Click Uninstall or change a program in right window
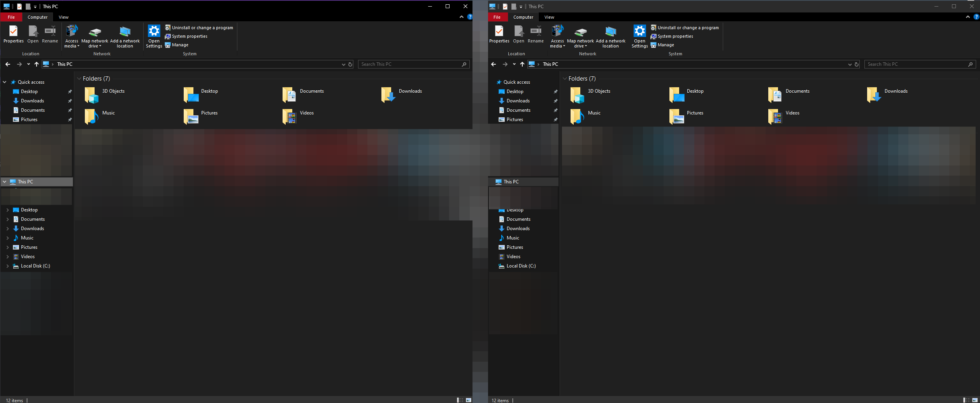The height and width of the screenshot is (403, 980). pos(688,28)
